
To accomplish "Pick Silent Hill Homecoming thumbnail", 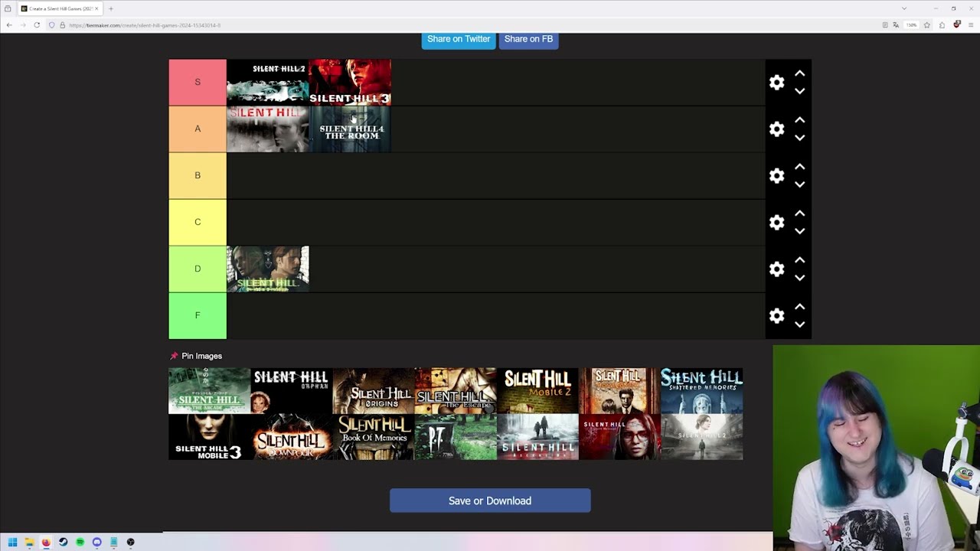I will click(x=619, y=391).
